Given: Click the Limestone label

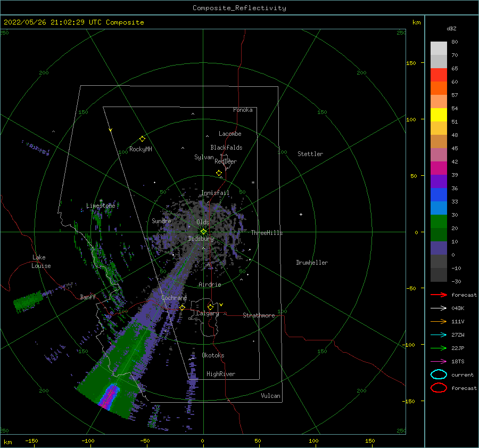Looking at the screenshot, I should 101,206.
